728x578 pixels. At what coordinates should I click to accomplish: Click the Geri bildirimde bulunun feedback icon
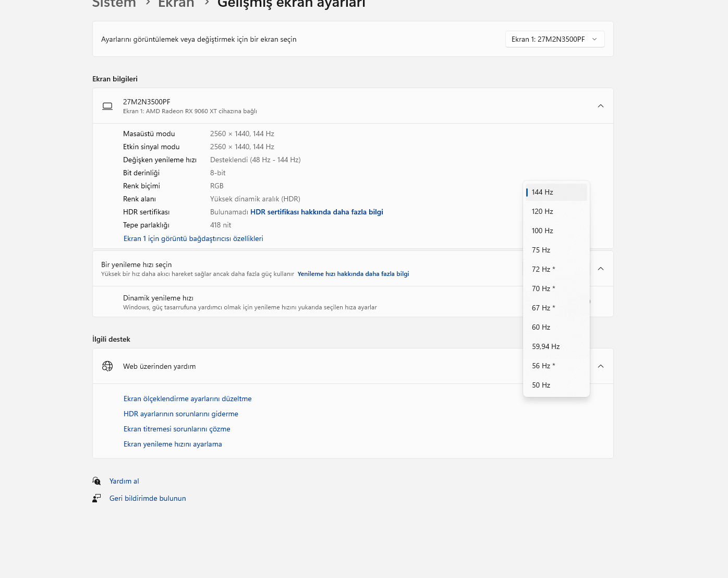tap(96, 498)
